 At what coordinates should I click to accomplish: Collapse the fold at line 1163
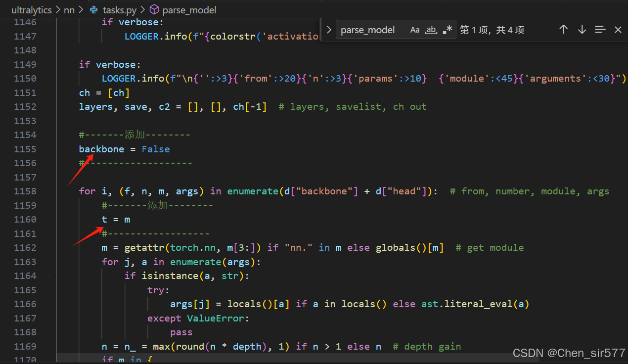[x=47, y=262]
